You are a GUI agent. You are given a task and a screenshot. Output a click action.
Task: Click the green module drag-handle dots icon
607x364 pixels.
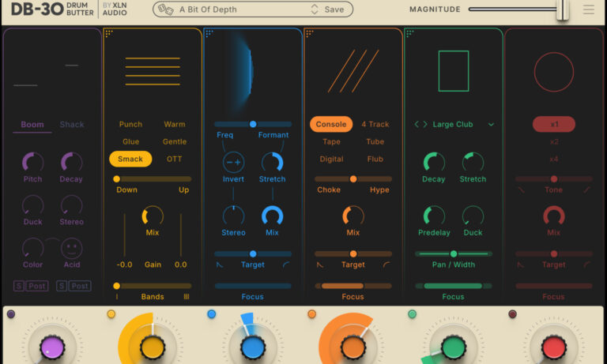[x=409, y=33]
